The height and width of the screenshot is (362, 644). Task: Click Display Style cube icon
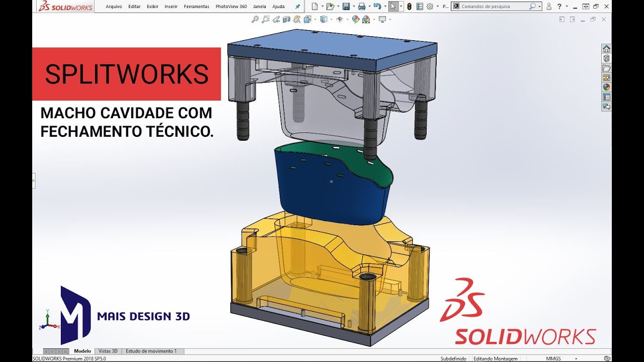pos(324,19)
